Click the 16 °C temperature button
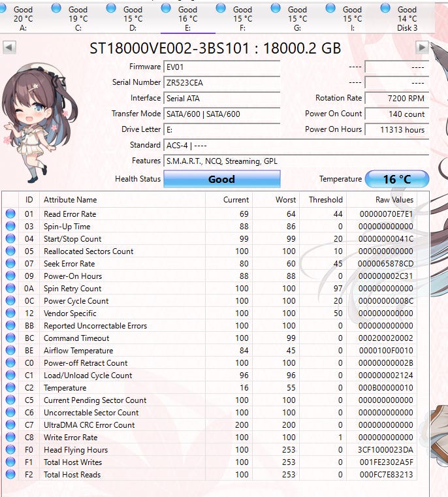 click(x=397, y=179)
